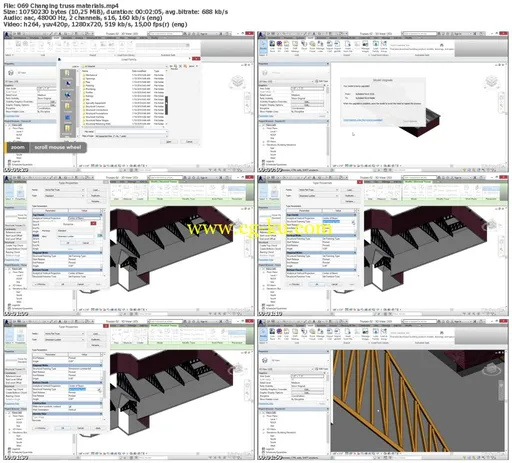Image resolution: width=512 pixels, height=463 pixels.
Task: Click Link Revit icon in wood truss frame
Action: (x=272, y=334)
